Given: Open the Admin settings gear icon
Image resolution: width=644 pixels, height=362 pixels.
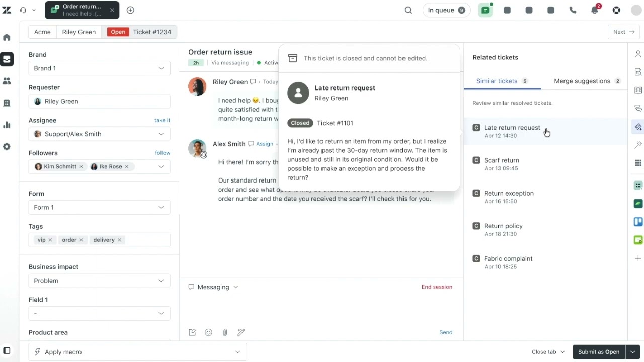Looking at the screenshot, I should pyautogui.click(x=7, y=147).
